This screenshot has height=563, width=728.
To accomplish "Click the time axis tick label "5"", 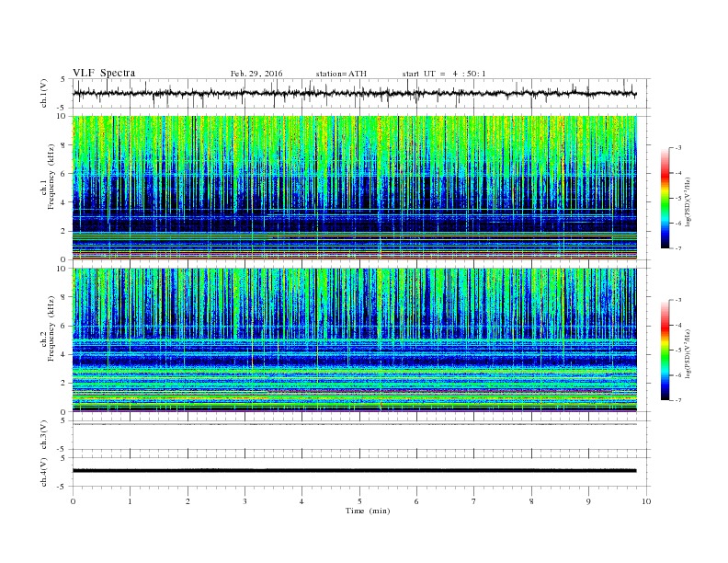I will [359, 501].
